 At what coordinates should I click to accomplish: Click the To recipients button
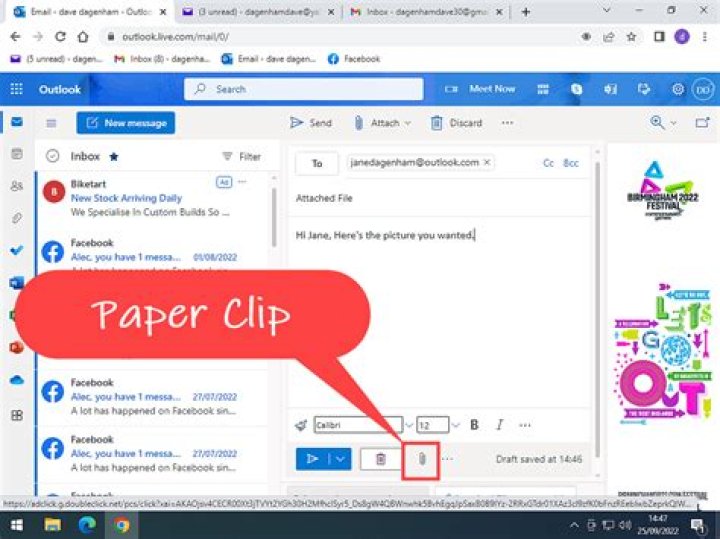(x=317, y=163)
